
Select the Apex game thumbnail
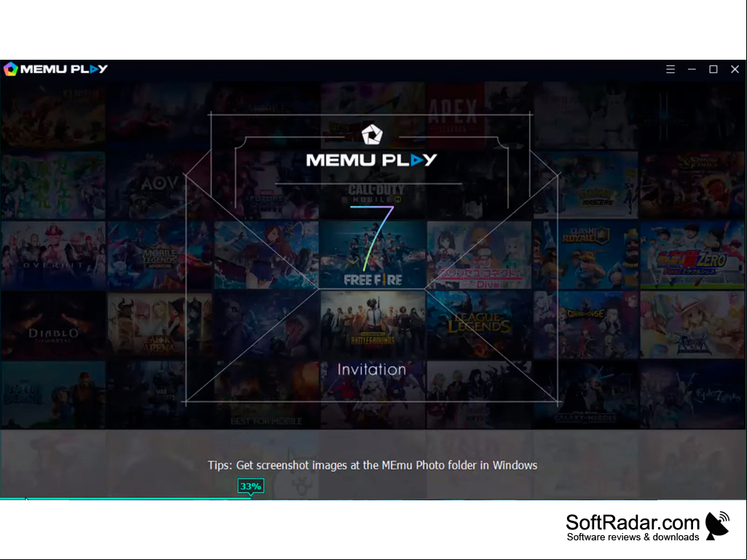tap(479, 115)
